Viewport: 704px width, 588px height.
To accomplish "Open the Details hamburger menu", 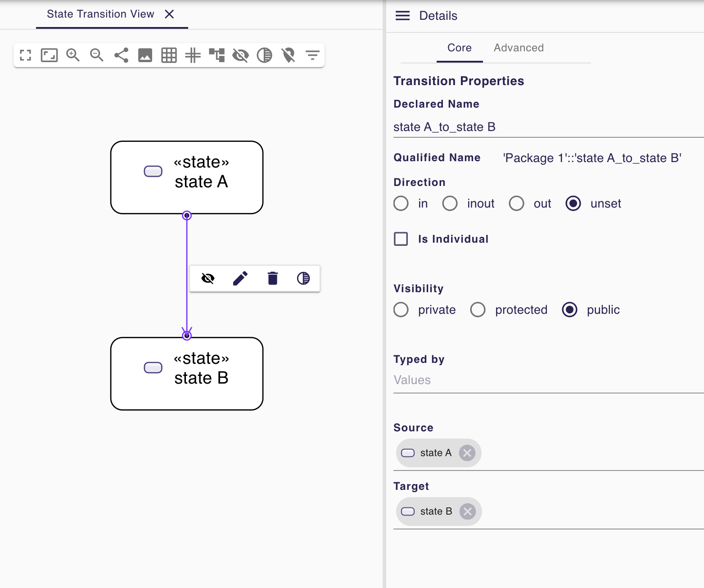I will [402, 16].
